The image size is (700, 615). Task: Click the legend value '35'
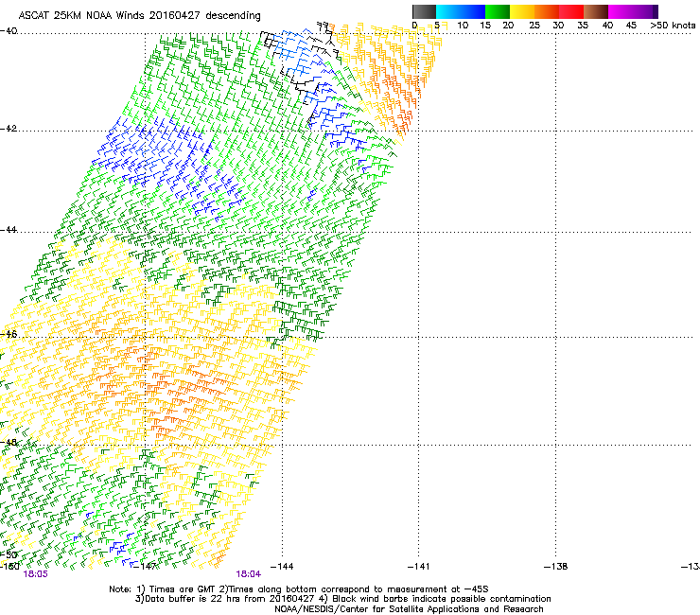coord(583,26)
